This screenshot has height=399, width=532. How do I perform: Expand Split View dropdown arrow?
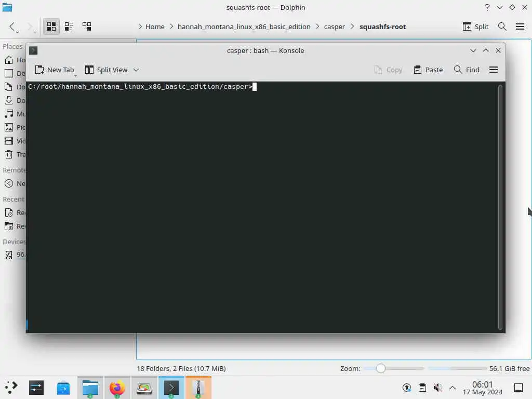pos(136,70)
